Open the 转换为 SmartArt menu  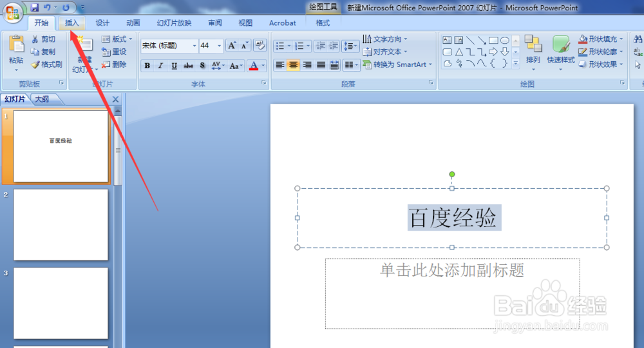pyautogui.click(x=397, y=64)
